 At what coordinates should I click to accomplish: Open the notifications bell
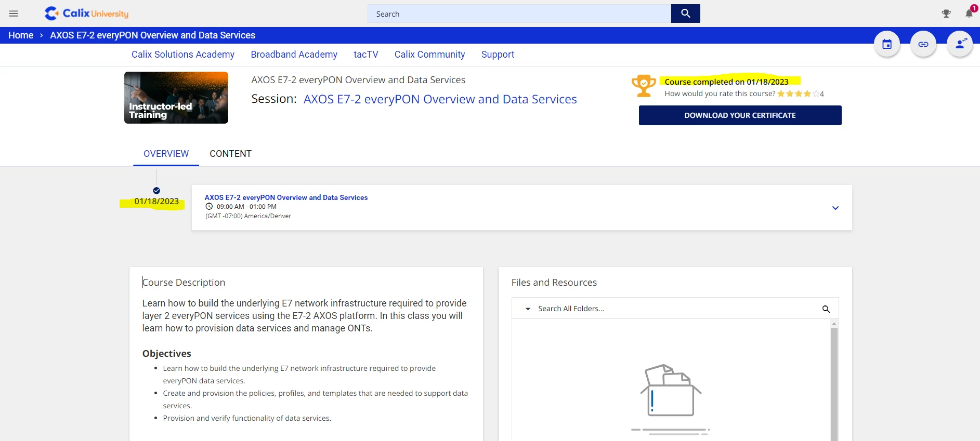click(969, 14)
